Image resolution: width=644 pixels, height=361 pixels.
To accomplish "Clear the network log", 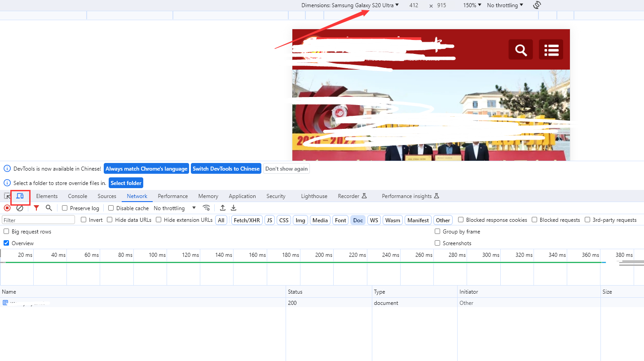I will [20, 208].
